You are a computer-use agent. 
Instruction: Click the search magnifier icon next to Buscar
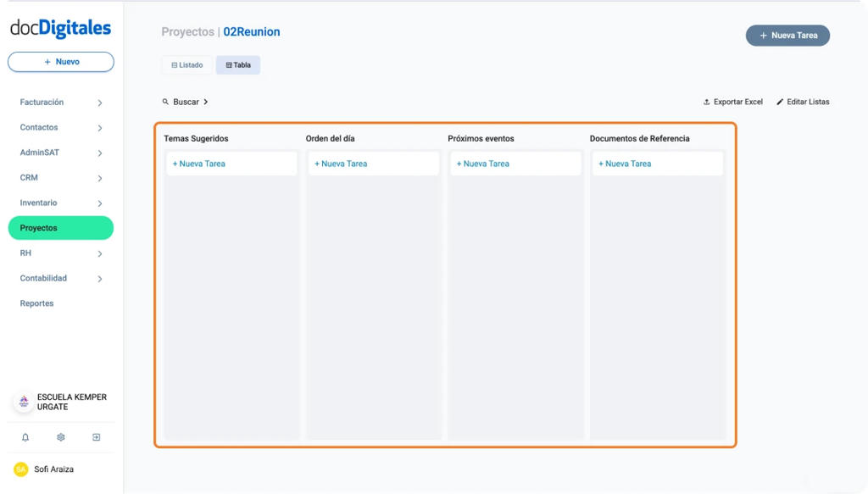[x=165, y=101]
